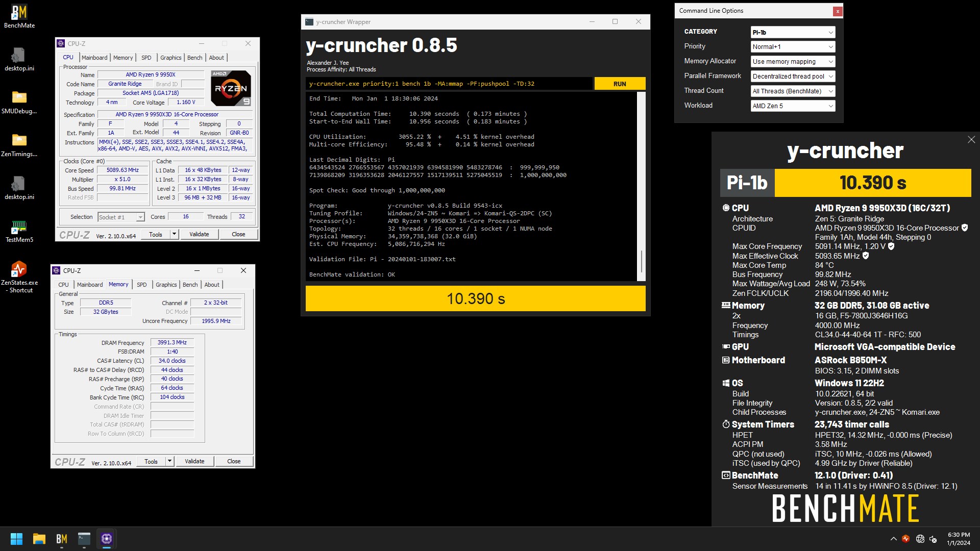Click the Memory icon in result panel
Screen dimensions: 980x551
tap(726, 306)
